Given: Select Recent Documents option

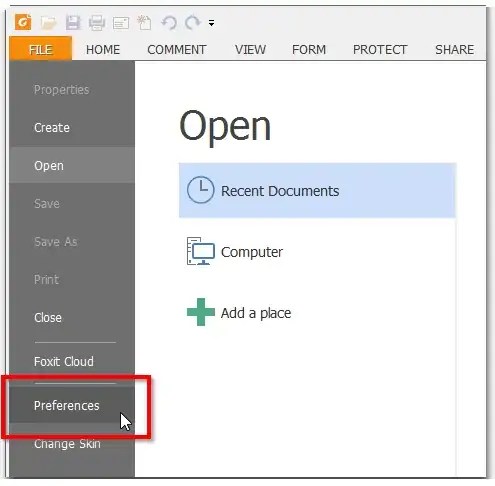Looking at the screenshot, I should coord(317,191).
